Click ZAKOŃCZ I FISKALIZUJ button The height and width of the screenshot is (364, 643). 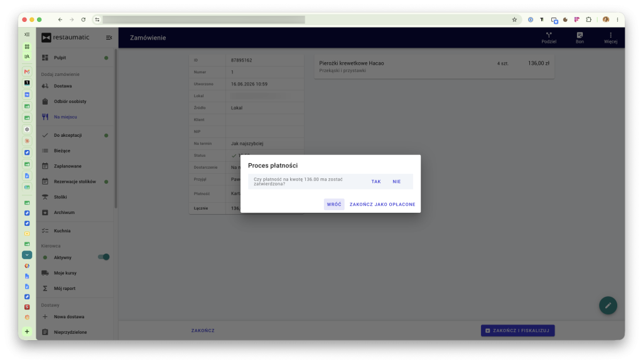pos(517,330)
